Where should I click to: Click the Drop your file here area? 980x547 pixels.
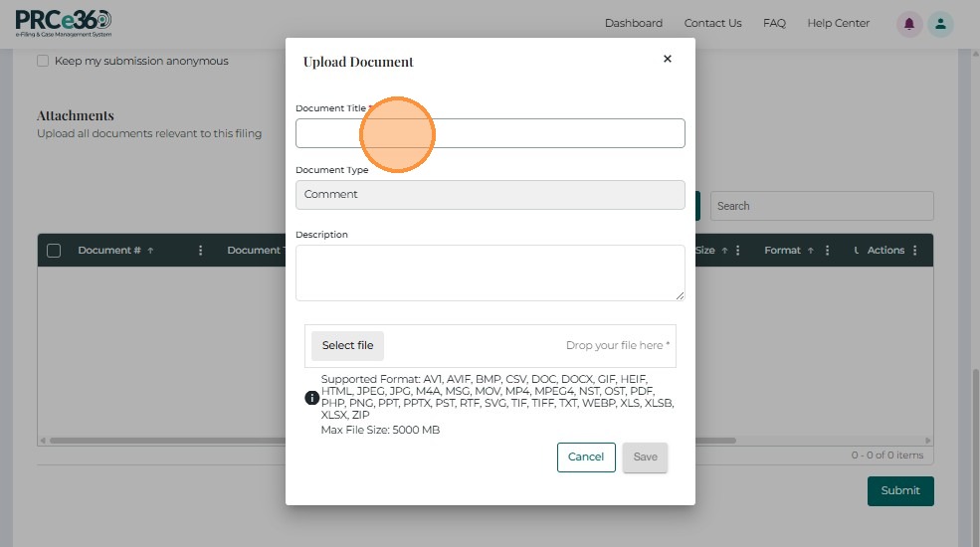point(618,345)
